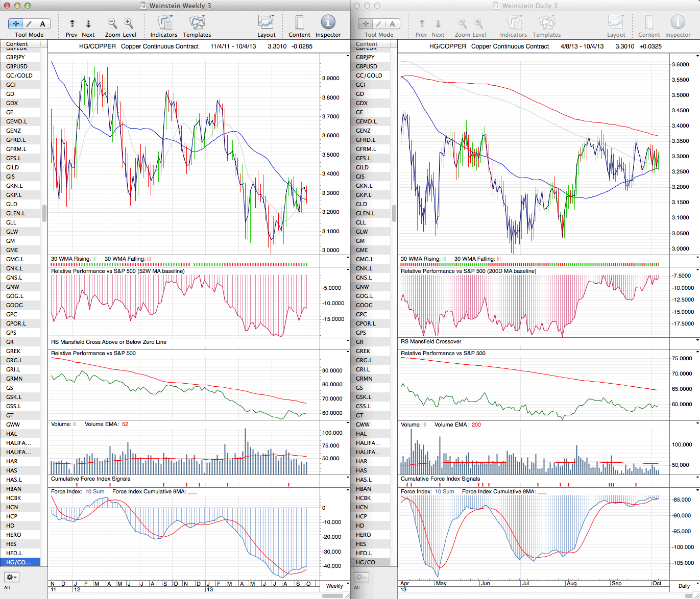Screen dimensions: 700x599
Task: Open the Inspector in the Weekly window toolbar
Action: tap(328, 23)
